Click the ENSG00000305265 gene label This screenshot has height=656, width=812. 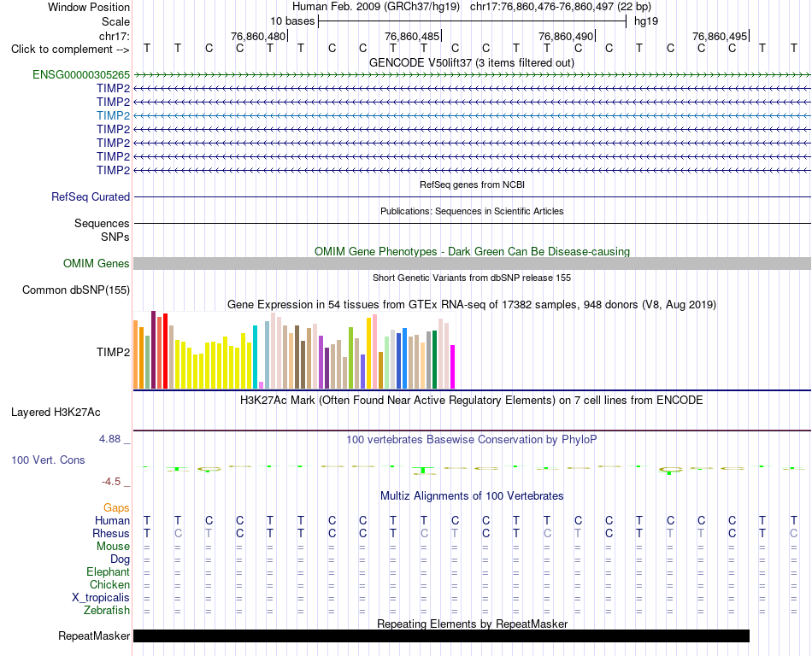pyautogui.click(x=81, y=75)
